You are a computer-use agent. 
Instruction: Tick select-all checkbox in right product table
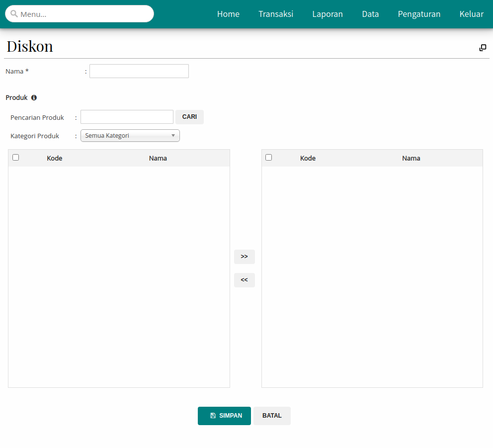click(x=269, y=158)
